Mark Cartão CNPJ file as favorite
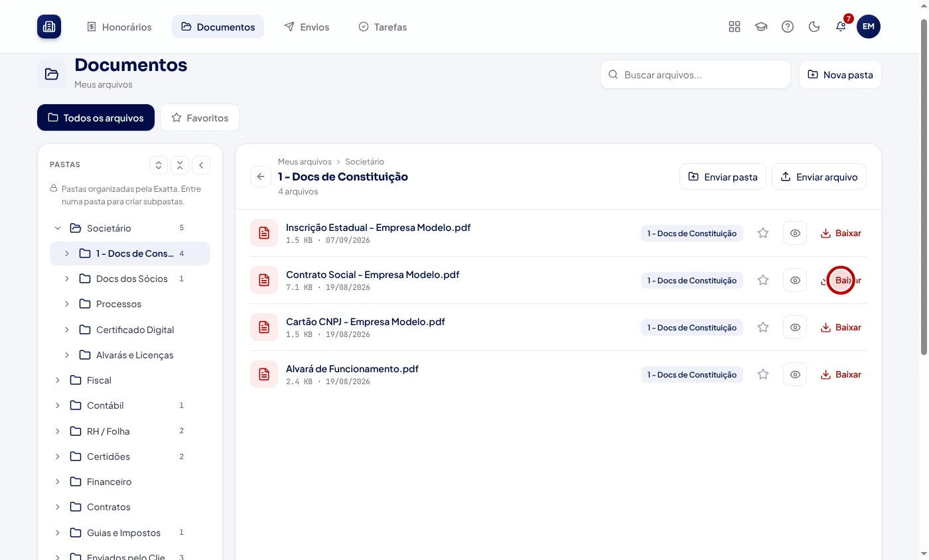The height and width of the screenshot is (560, 929). click(763, 327)
